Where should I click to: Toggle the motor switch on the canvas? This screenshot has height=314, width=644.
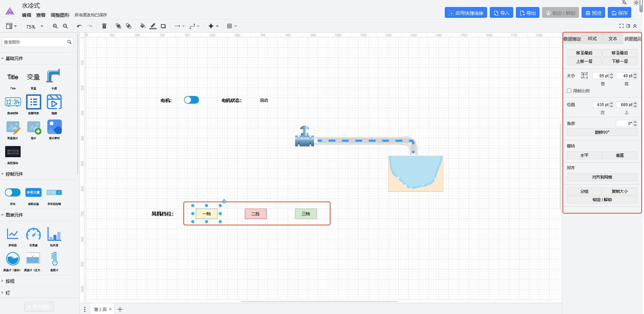click(x=192, y=100)
